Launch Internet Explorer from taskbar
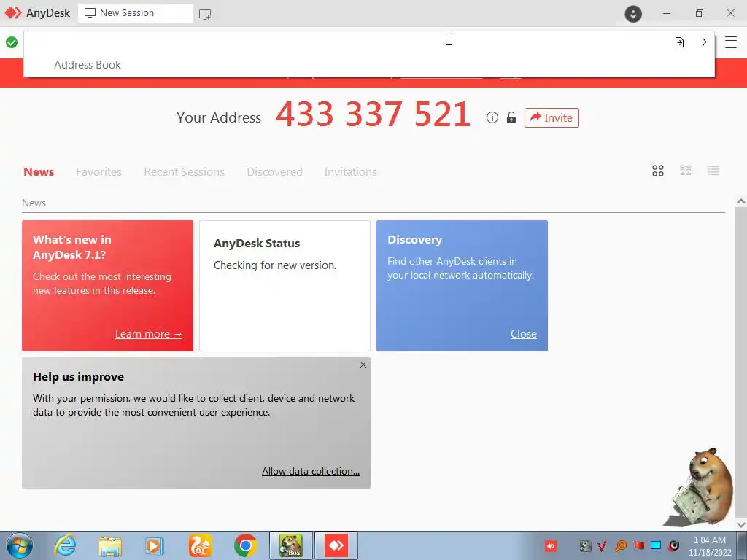This screenshot has width=747, height=560. [x=65, y=545]
